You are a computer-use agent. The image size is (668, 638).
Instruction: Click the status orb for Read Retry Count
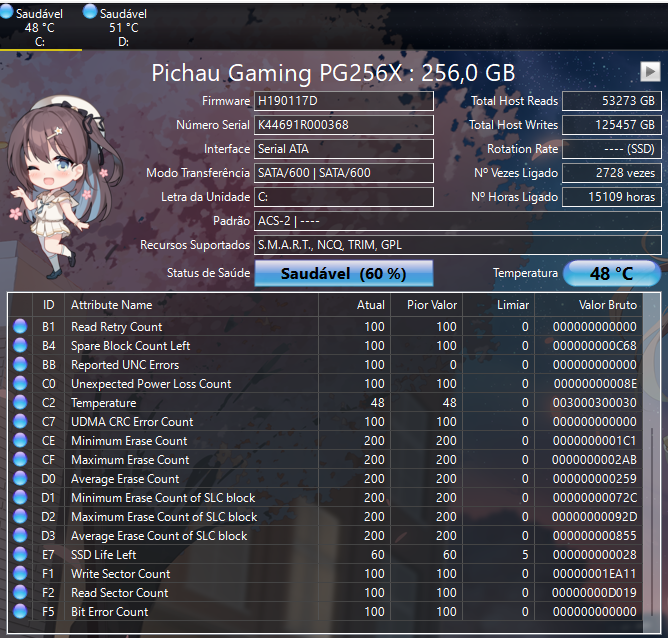point(20,327)
